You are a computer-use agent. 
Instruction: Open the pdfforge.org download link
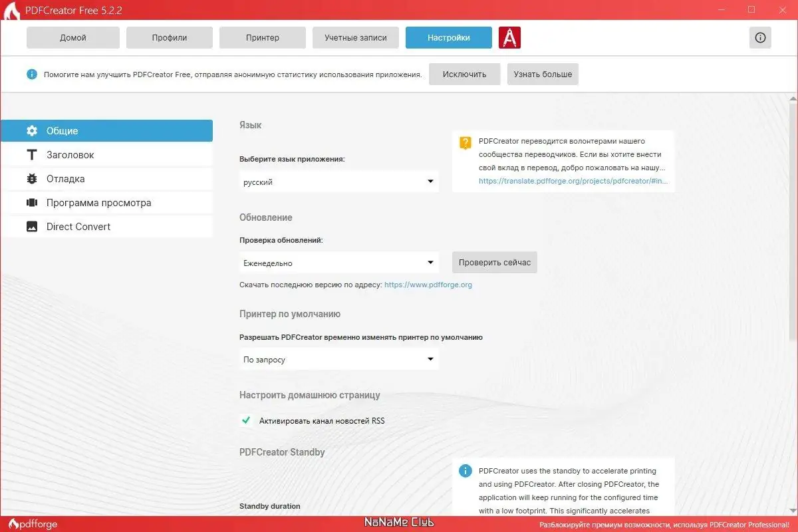pyautogui.click(x=428, y=284)
